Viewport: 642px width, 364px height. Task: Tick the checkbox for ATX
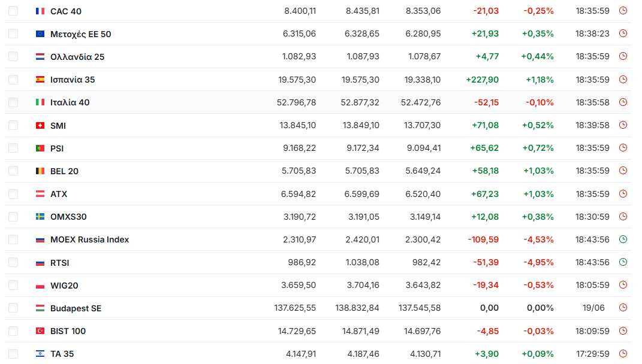point(13,194)
